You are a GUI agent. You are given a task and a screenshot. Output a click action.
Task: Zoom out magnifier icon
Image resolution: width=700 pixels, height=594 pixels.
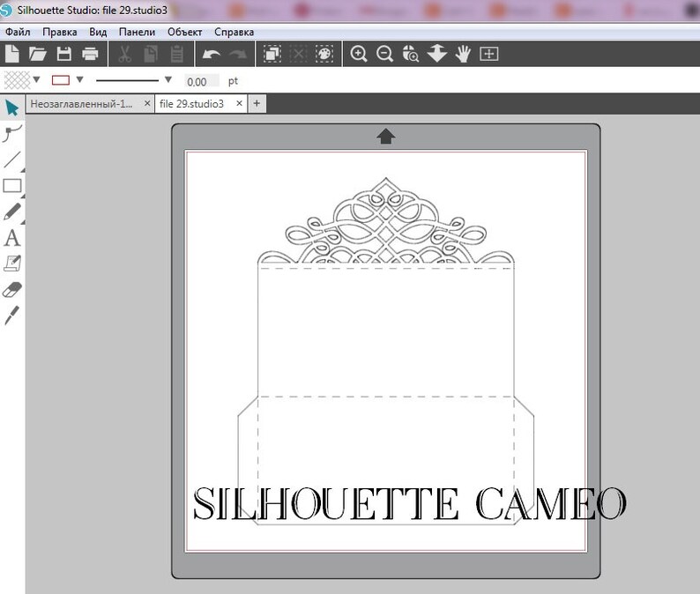pos(384,54)
